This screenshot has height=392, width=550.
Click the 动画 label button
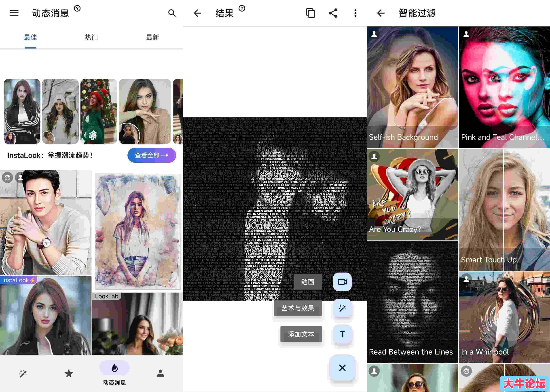308,282
